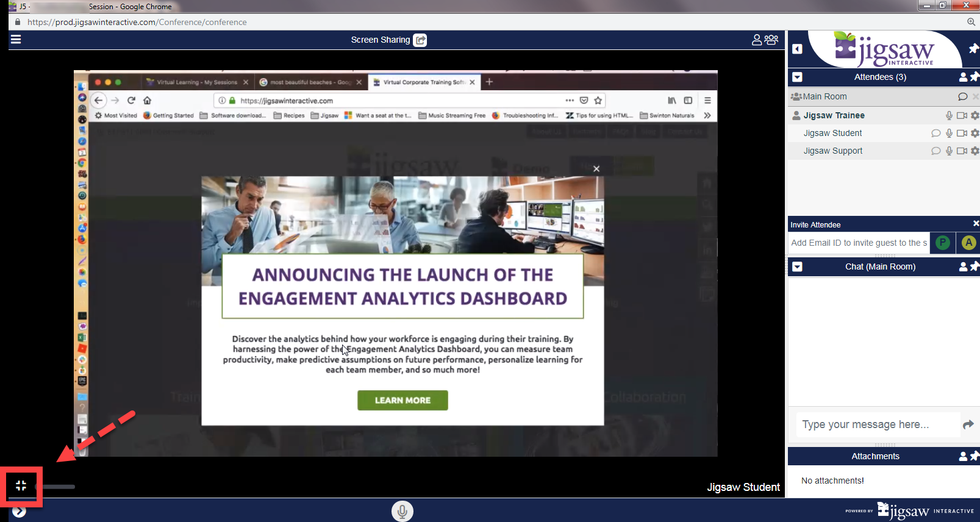Click Main Room chat bubble icon
980x522 pixels.
[962, 96]
